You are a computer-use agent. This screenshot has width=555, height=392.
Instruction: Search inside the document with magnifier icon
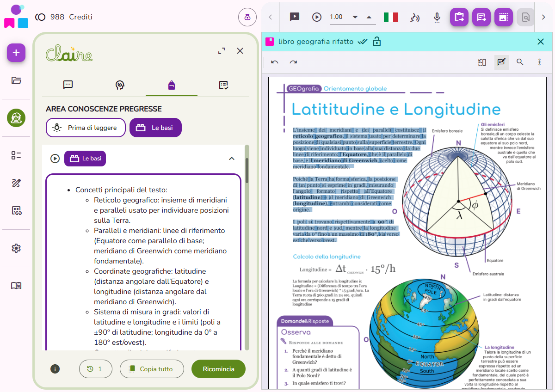click(x=520, y=62)
